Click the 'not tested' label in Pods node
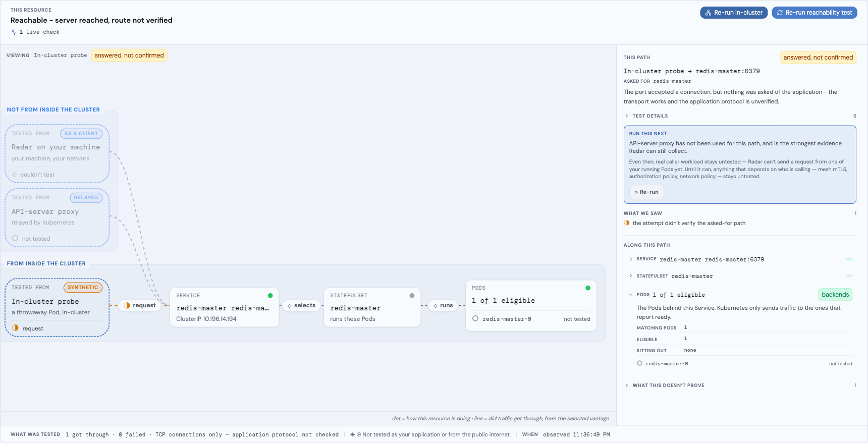This screenshot has height=443, width=868. 577,319
